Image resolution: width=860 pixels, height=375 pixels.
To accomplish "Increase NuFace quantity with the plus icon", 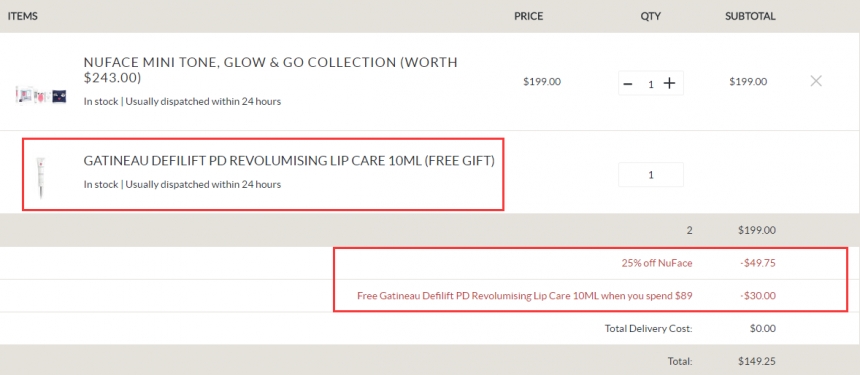I will 669,83.
